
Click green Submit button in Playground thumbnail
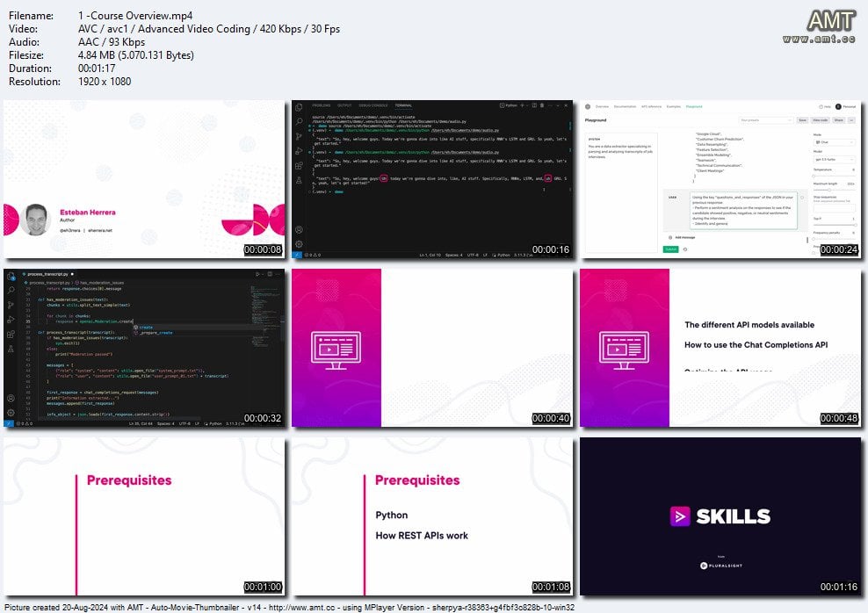coord(670,249)
